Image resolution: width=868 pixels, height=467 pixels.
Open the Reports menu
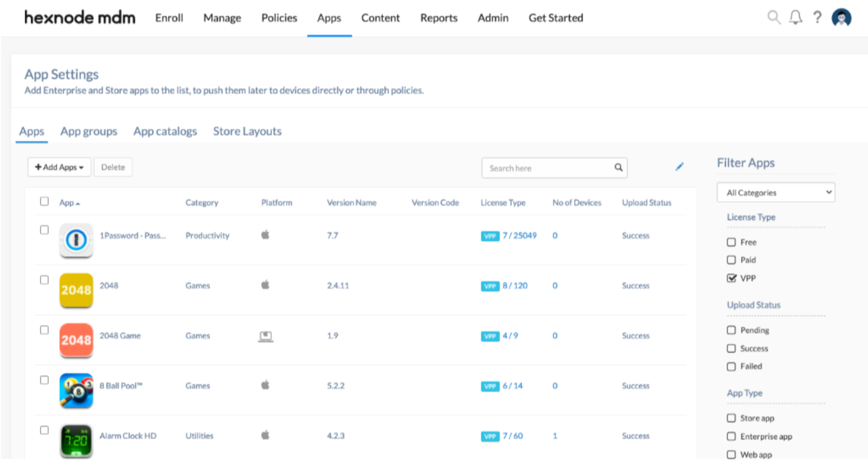pyautogui.click(x=439, y=18)
